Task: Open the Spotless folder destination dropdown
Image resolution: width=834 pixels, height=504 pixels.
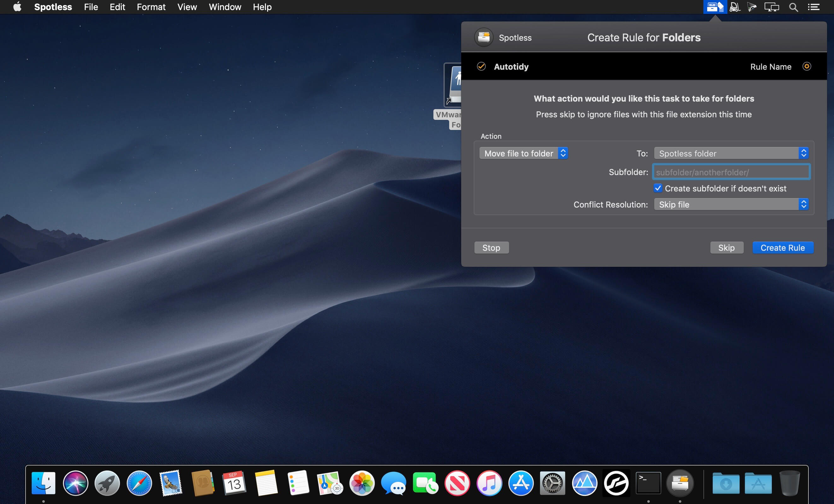Action: [731, 153]
